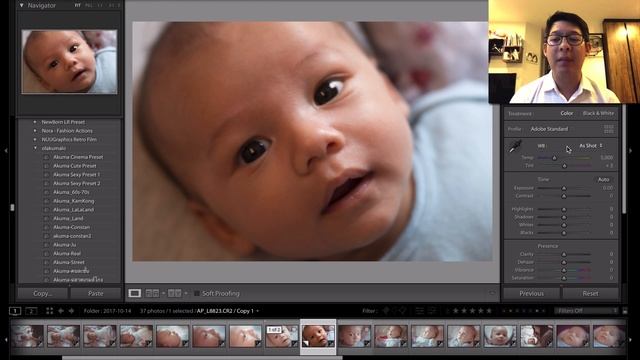Click Before/After view icon in toolbar
Viewport: 640px width, 360px height.
[152, 293]
